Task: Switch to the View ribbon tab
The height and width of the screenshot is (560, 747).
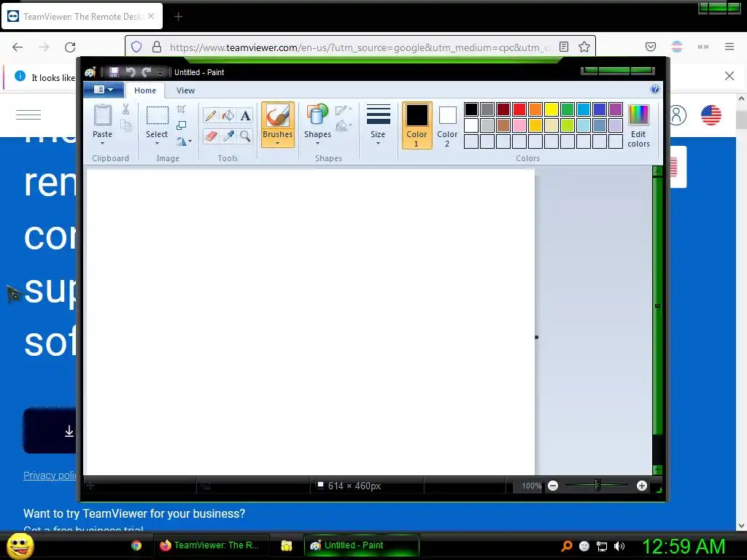Action: pos(185,90)
